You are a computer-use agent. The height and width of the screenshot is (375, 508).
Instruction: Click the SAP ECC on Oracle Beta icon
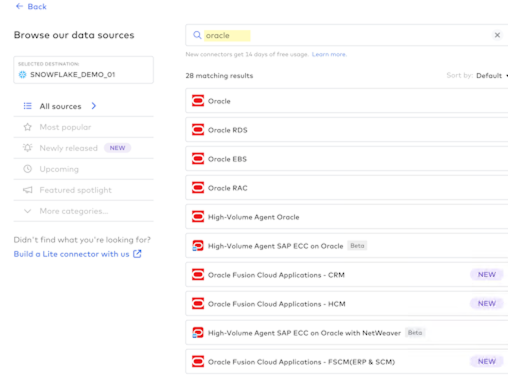(x=198, y=246)
